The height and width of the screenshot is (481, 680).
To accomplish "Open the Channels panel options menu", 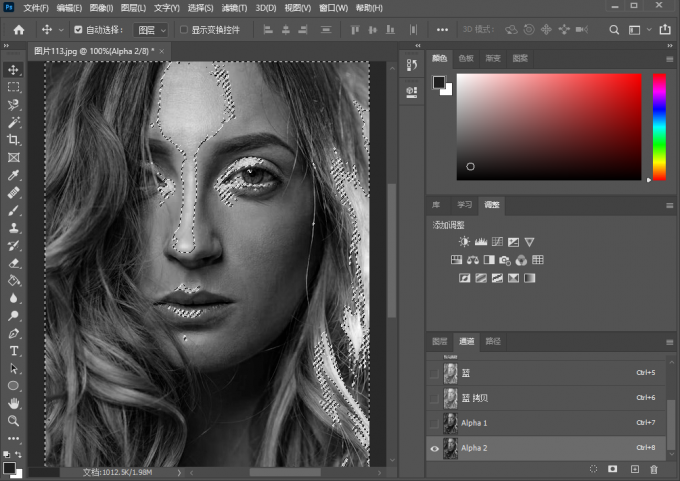I will tap(670, 342).
